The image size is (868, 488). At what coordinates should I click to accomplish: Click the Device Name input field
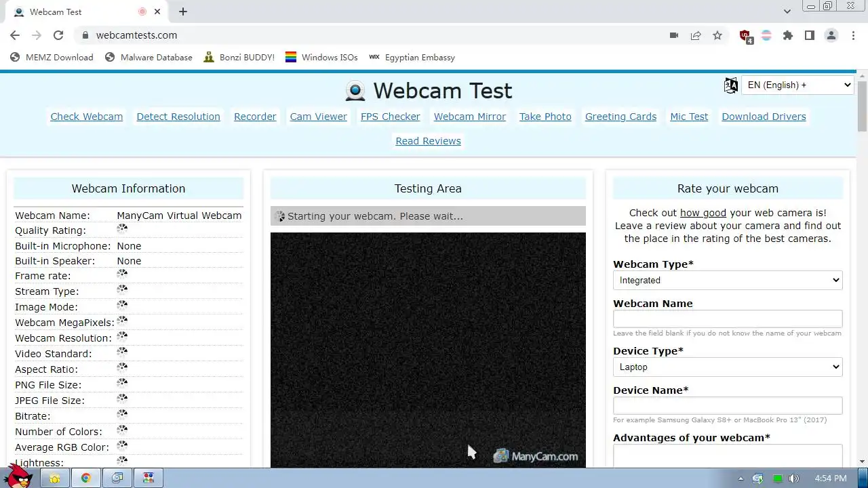click(728, 406)
